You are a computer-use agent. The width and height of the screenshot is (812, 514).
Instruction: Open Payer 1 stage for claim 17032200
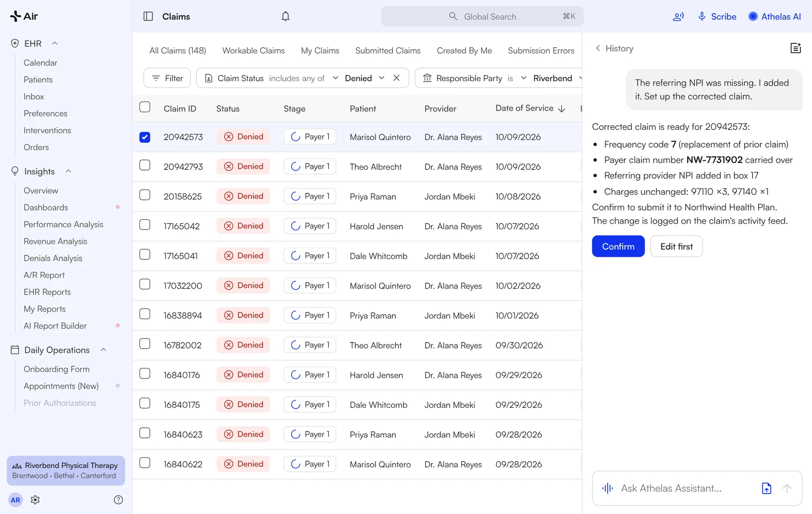pos(310,286)
